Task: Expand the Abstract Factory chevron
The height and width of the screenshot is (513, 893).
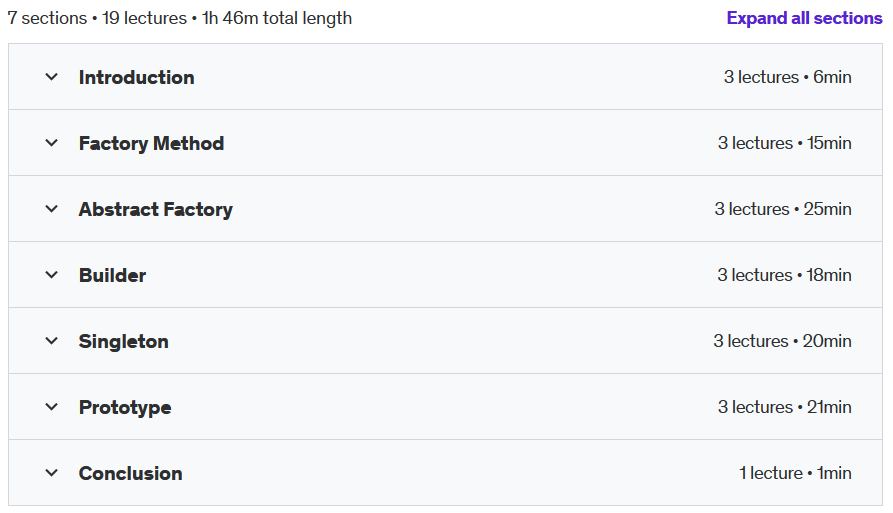Action: click(x=51, y=209)
